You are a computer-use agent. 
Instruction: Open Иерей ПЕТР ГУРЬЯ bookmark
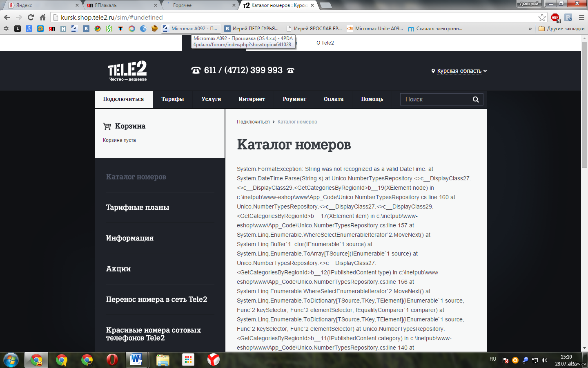click(252, 29)
